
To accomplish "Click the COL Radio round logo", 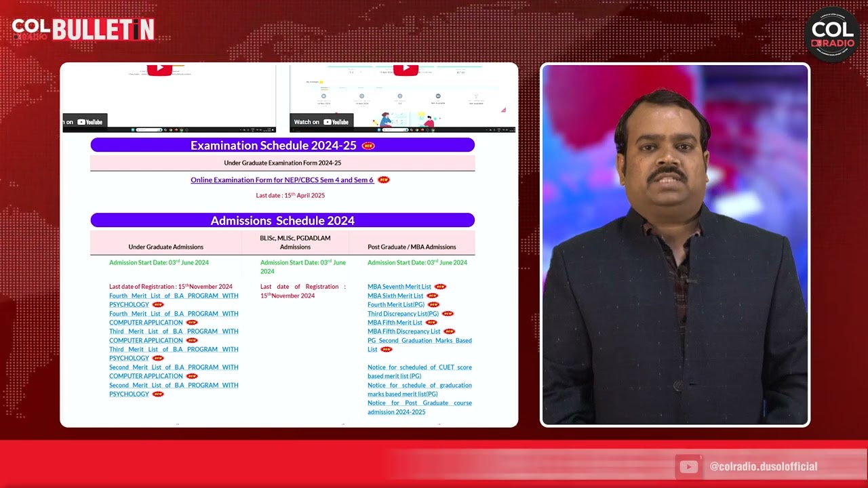I will point(831,35).
